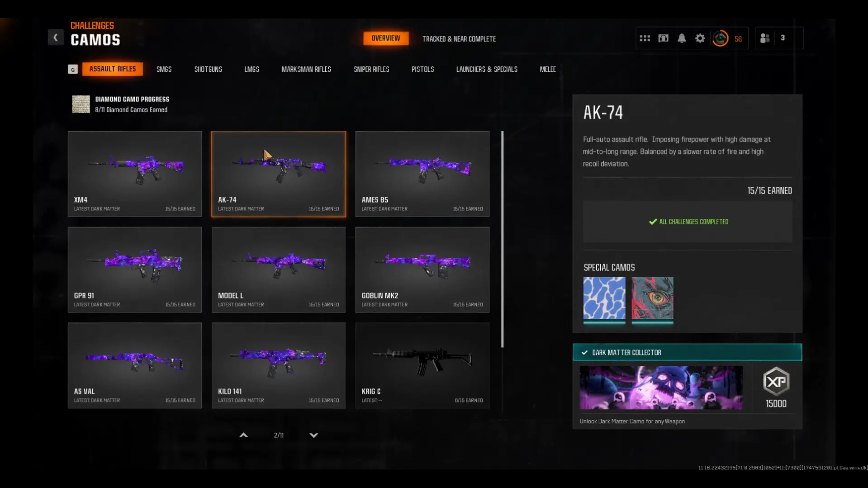Select the AS VAL weapon card
Viewport: 868px width, 488px height.
135,365
